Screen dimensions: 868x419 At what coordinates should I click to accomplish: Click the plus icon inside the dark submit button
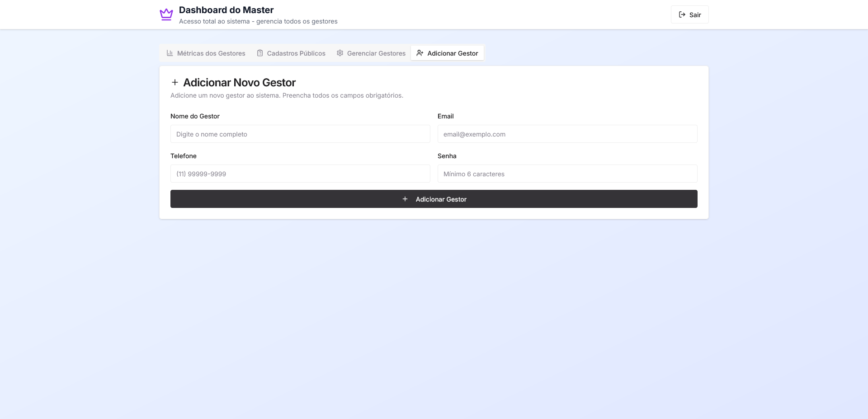(x=405, y=199)
